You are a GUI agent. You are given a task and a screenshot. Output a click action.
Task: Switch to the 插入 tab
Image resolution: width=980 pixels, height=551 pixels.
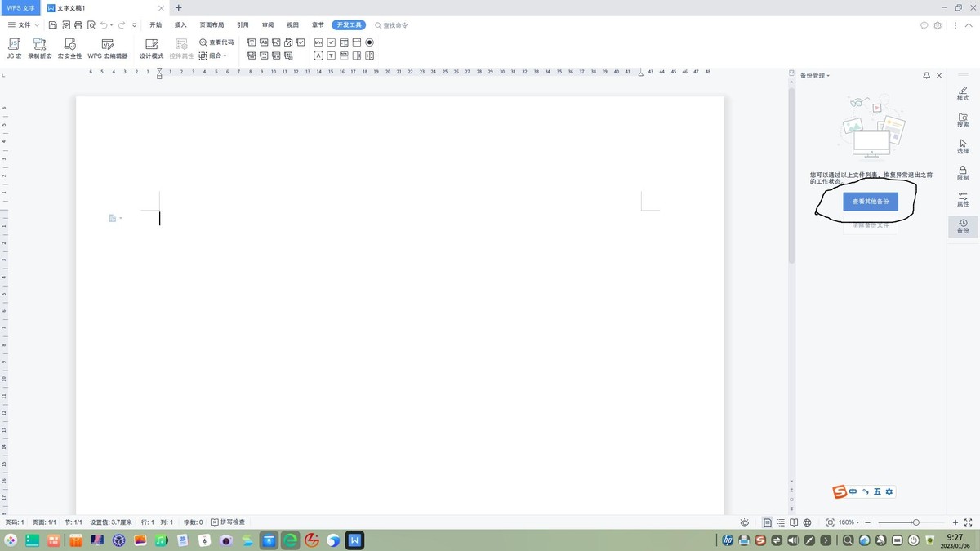tap(180, 25)
